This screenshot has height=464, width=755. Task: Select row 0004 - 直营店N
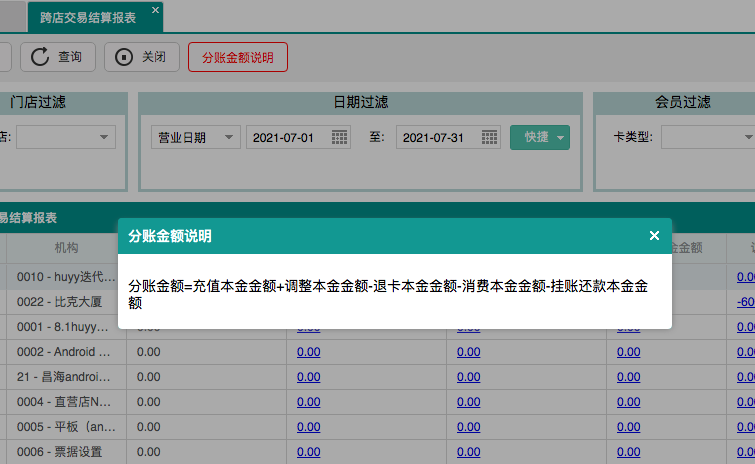[64, 402]
